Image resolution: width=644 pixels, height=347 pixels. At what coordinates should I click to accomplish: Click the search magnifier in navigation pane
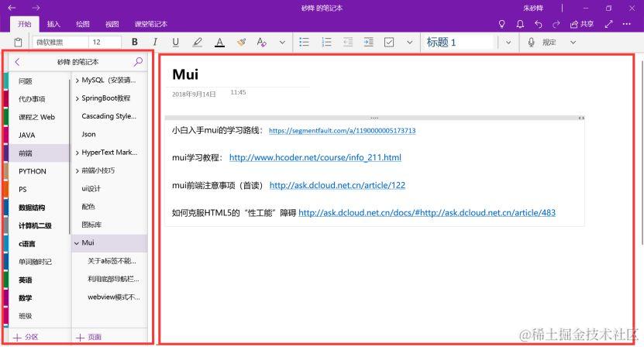click(x=139, y=62)
